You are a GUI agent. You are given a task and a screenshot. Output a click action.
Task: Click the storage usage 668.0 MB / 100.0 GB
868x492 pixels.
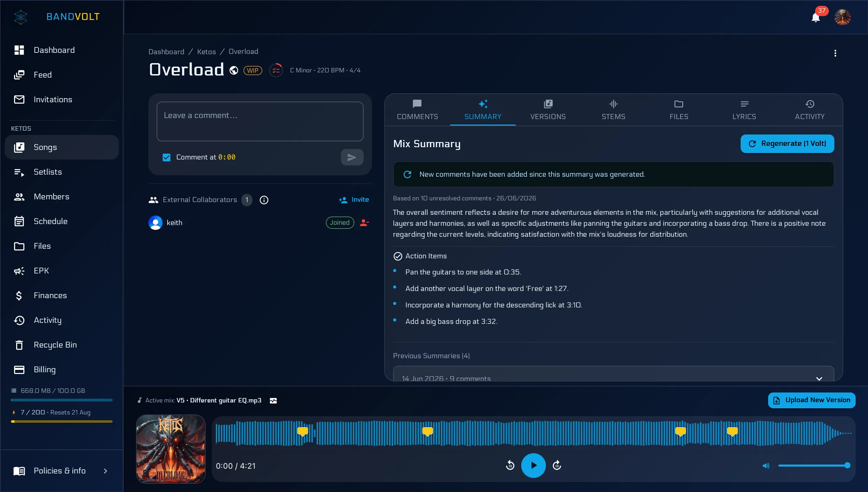pos(53,391)
